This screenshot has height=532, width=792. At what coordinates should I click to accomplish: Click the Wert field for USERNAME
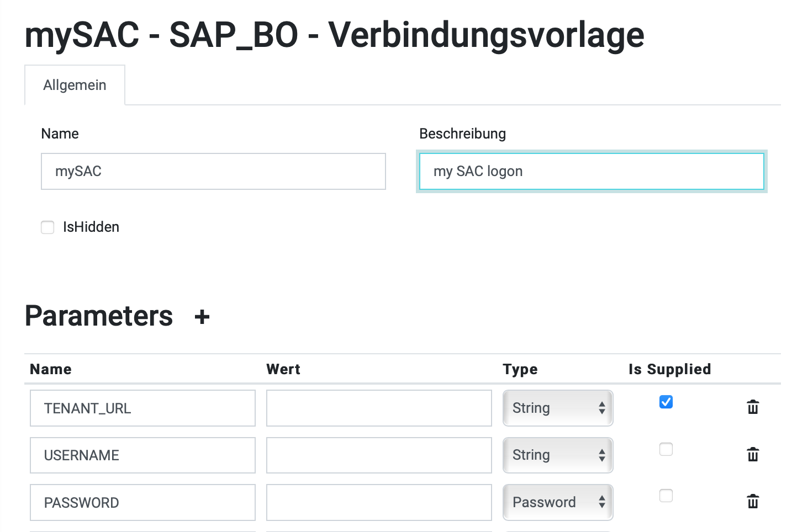coord(379,455)
